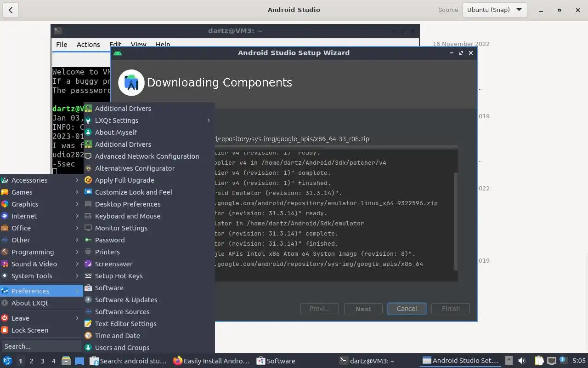Open Time and Date settings
This screenshot has height=368, width=588.
click(149, 335)
